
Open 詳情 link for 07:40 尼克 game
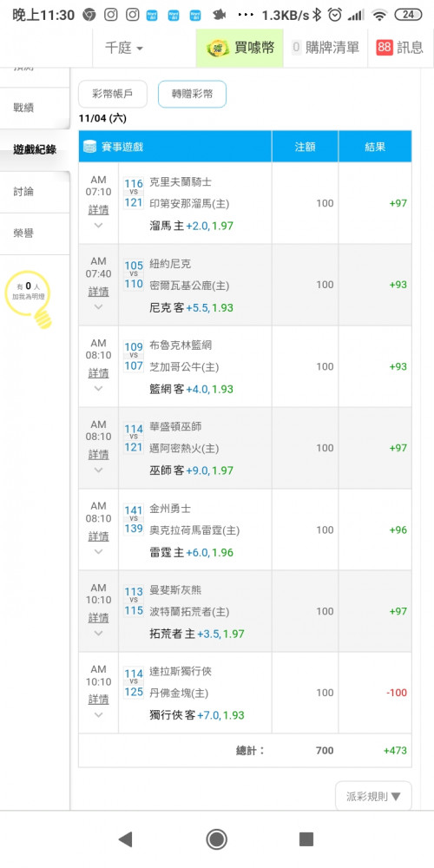pos(99,291)
